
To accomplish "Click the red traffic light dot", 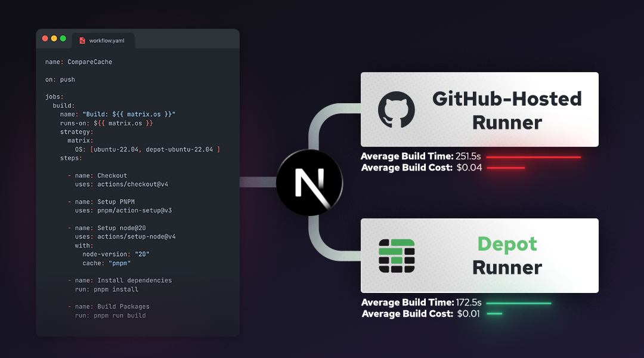I will coord(45,38).
